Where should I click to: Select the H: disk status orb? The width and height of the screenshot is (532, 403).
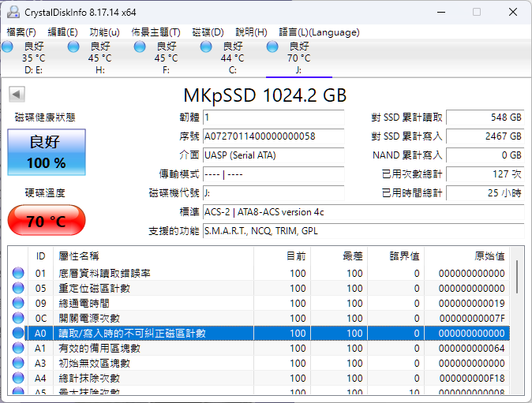click(x=73, y=47)
